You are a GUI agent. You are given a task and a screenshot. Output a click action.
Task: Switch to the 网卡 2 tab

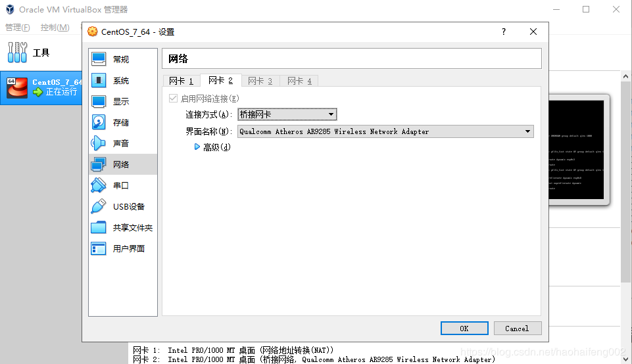click(x=221, y=80)
